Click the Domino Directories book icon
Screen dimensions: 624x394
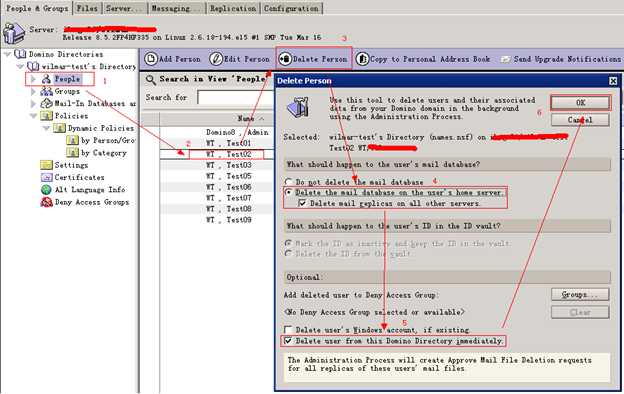20,54
